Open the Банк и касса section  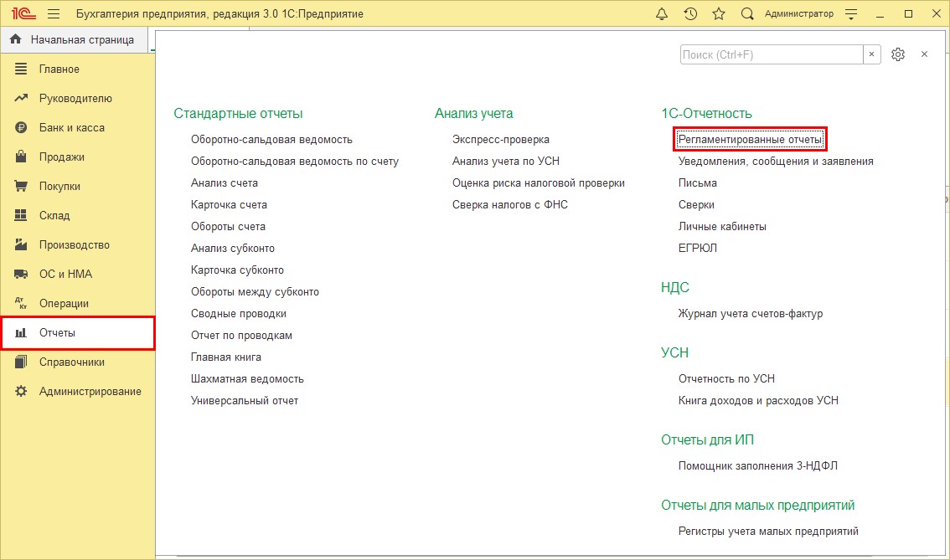tap(78, 128)
